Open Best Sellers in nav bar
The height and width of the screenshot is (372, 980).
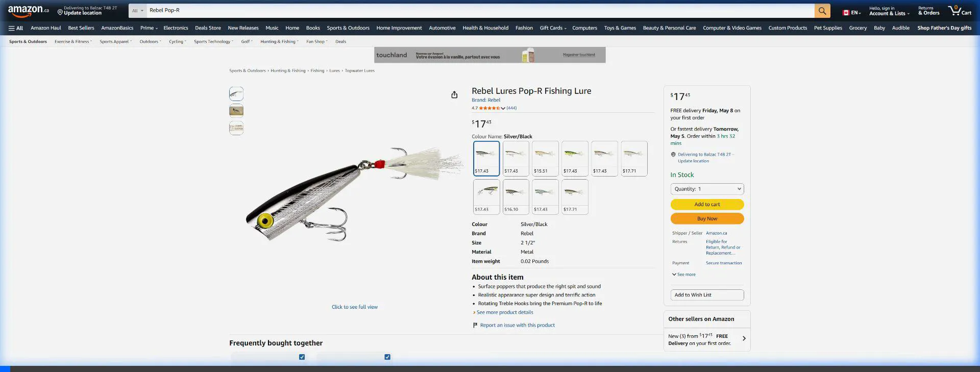tap(81, 28)
